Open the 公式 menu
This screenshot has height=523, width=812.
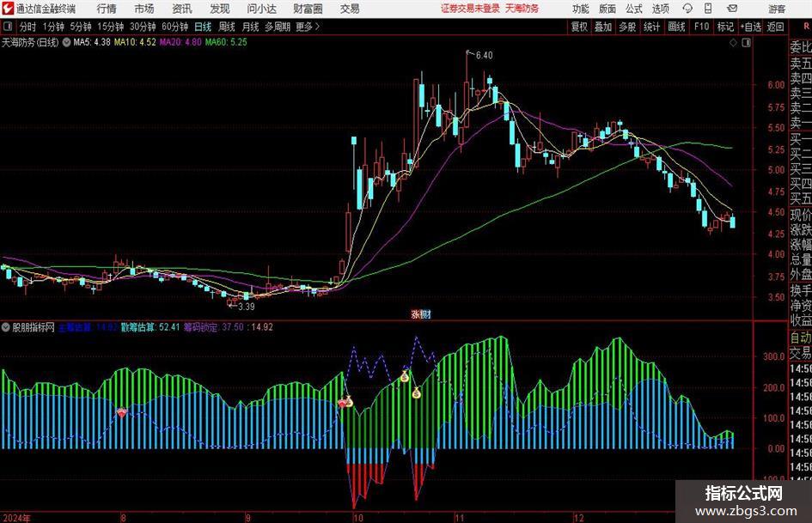[634, 9]
